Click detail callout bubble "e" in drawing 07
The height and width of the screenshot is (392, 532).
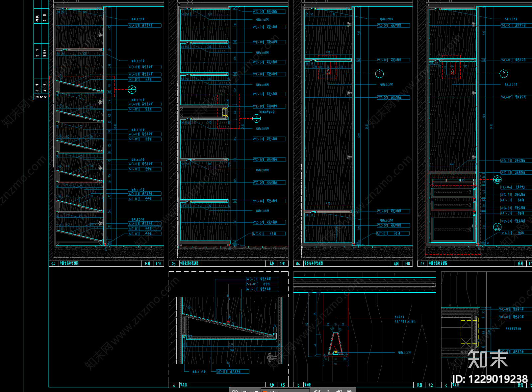click(497, 227)
